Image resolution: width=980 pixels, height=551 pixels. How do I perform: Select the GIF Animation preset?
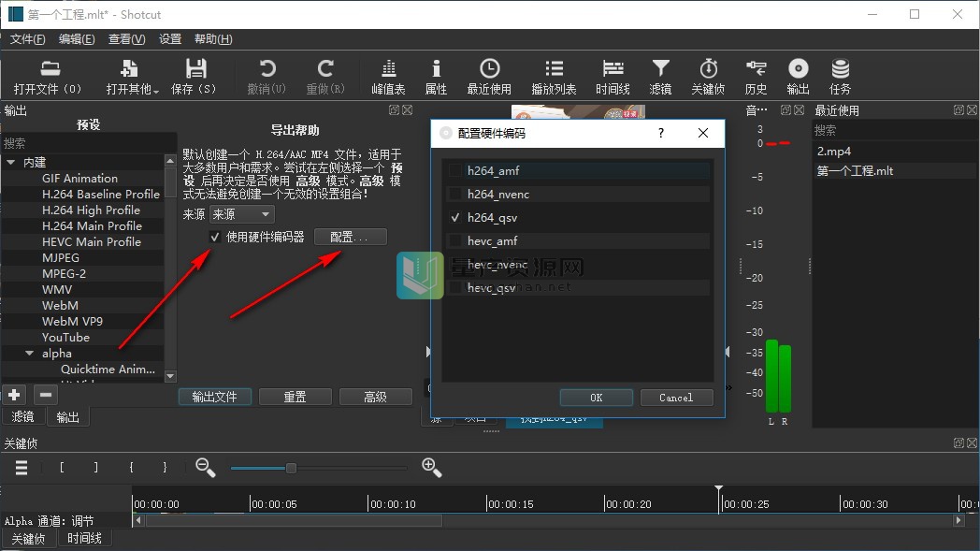[x=82, y=179]
